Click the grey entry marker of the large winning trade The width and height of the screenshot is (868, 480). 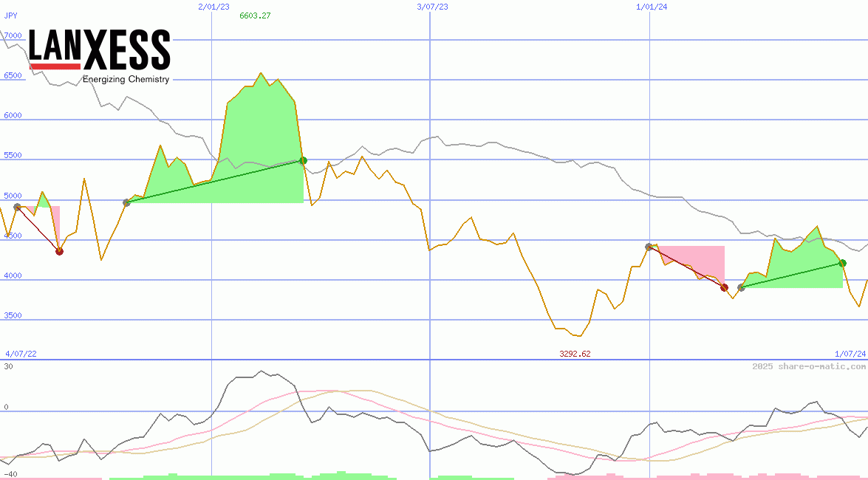tap(126, 202)
